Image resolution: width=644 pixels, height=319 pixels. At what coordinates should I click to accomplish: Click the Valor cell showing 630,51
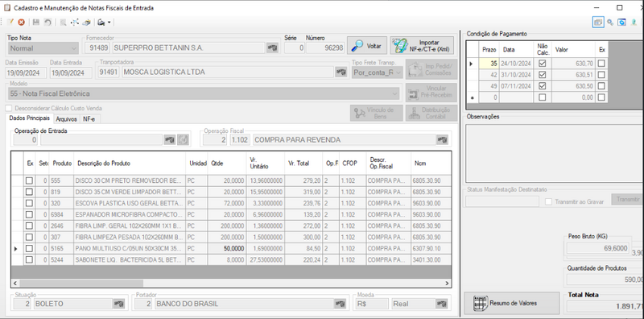point(573,75)
